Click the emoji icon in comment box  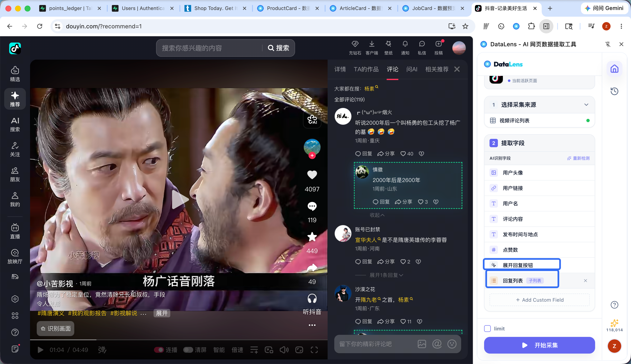tap(452, 344)
